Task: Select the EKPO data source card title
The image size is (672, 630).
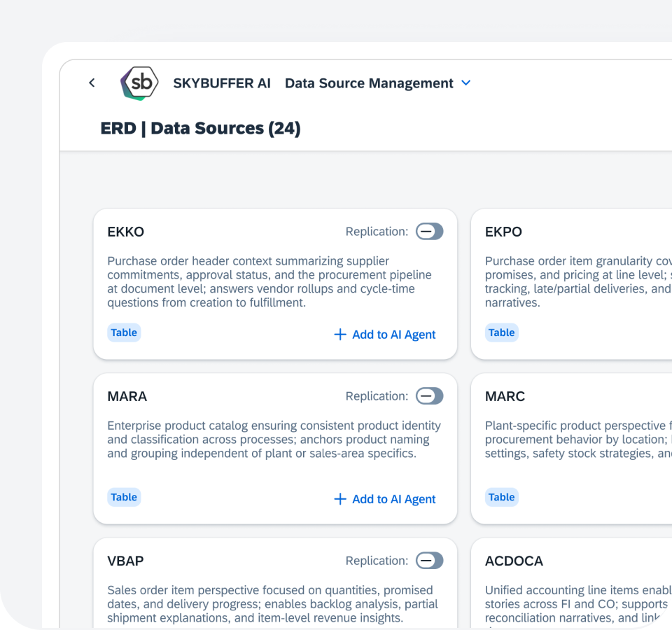Action: click(503, 232)
